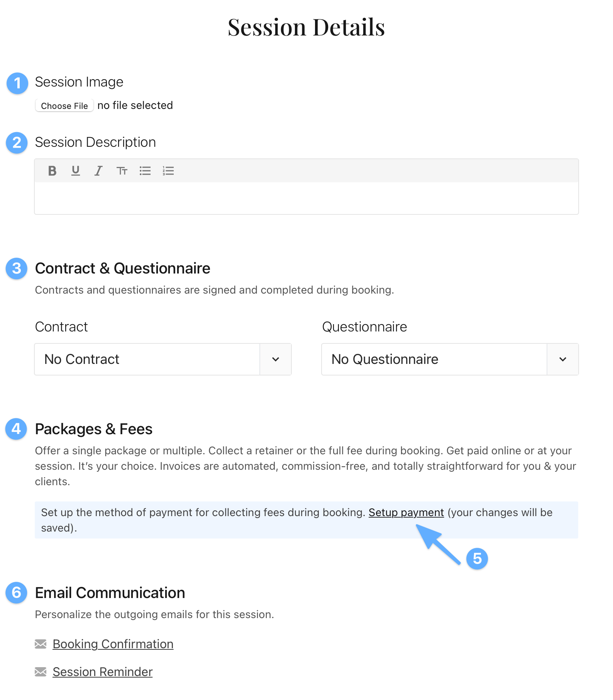Expand the No Contract chevron arrow
This screenshot has width=613, height=700.
pyautogui.click(x=276, y=359)
